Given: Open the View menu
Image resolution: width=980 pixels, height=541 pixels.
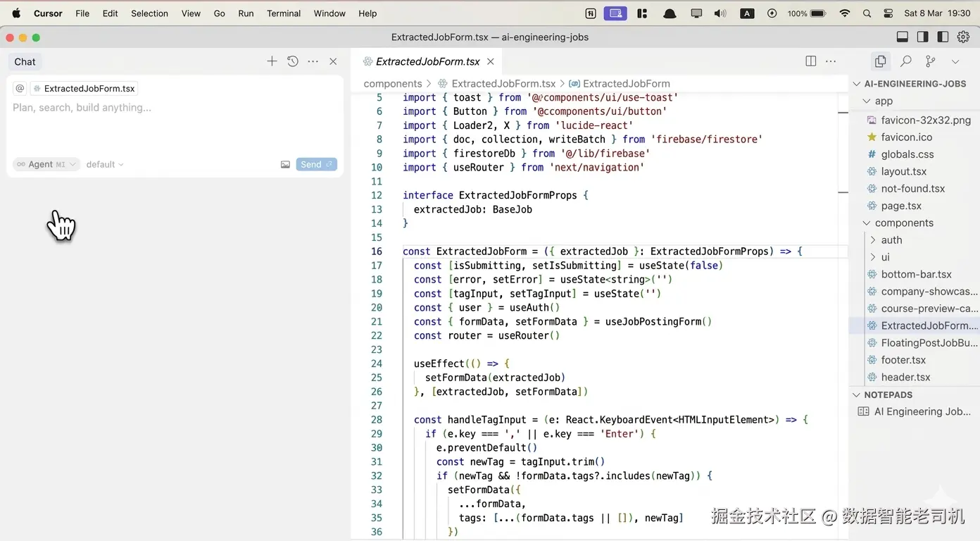Looking at the screenshot, I should pyautogui.click(x=191, y=13).
